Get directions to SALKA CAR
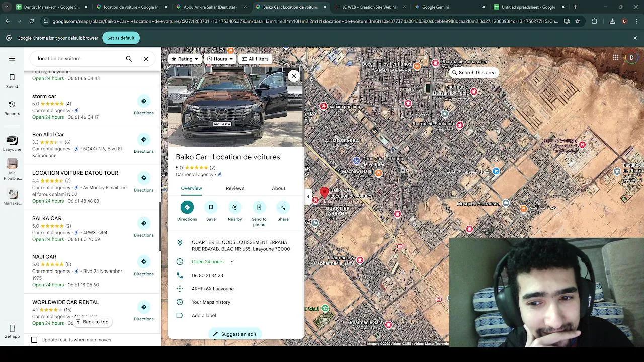644x362 pixels. click(x=143, y=227)
